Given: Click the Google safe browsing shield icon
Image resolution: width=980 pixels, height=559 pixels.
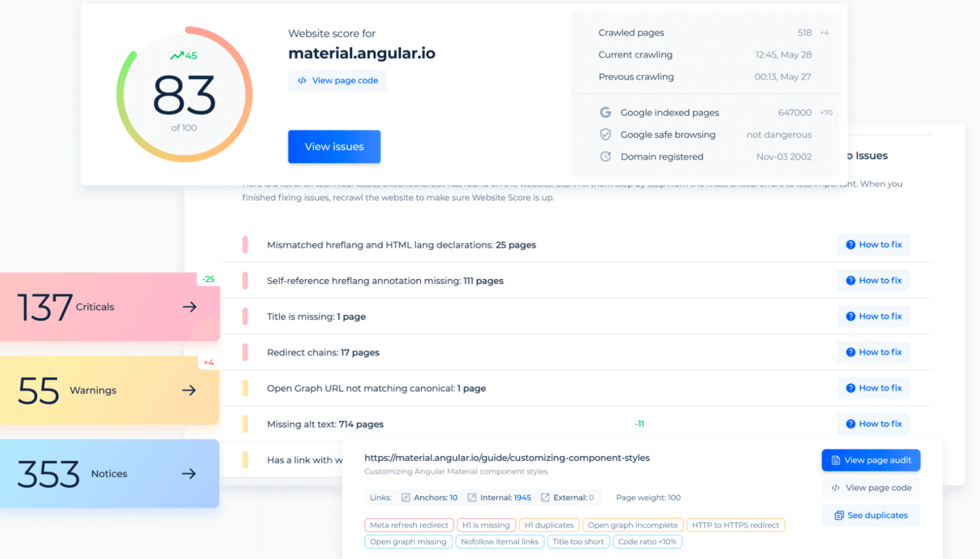Looking at the screenshot, I should 604,134.
